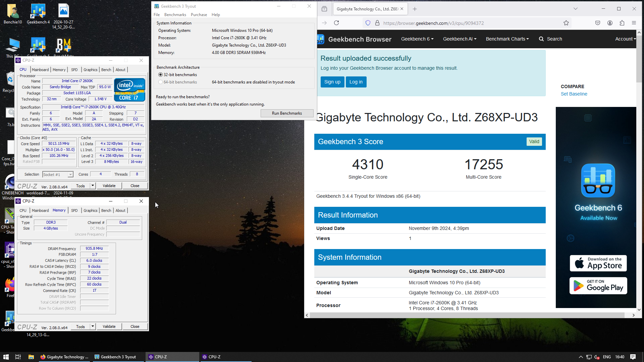The width and height of the screenshot is (644, 362).
Task: Switch to SPD tab in lower CPU-Z
Action: (74, 210)
